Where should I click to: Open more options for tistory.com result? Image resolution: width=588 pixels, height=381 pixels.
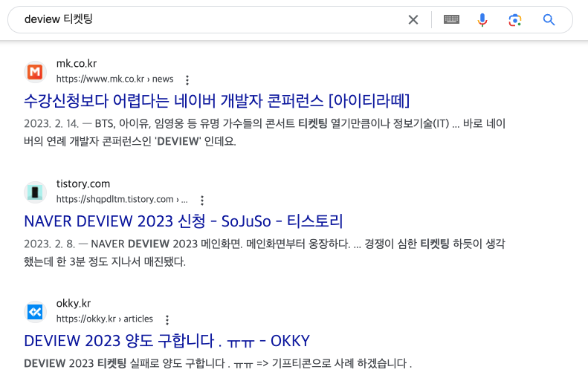point(202,200)
